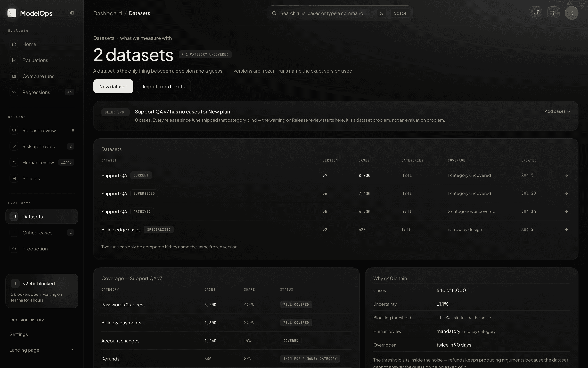This screenshot has width=588, height=368.
Task: Select Datasets breadcrumb item
Action: [140, 13]
